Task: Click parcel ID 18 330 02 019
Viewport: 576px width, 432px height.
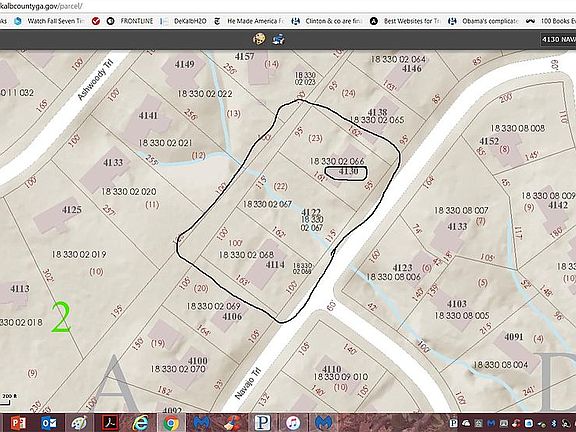Action: pyautogui.click(x=79, y=254)
